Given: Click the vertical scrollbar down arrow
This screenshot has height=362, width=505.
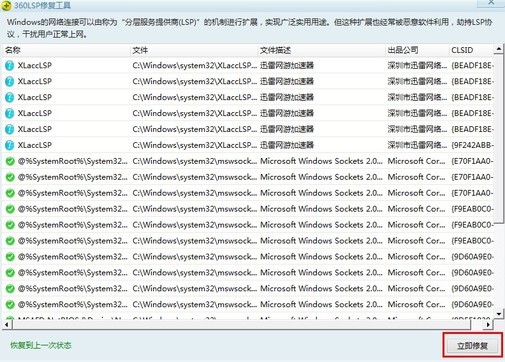Looking at the screenshot, I should point(499,314).
